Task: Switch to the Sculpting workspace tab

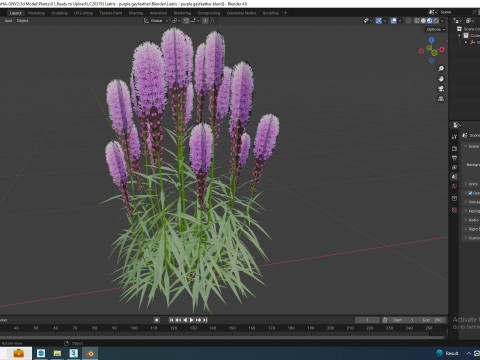Action: point(59,13)
